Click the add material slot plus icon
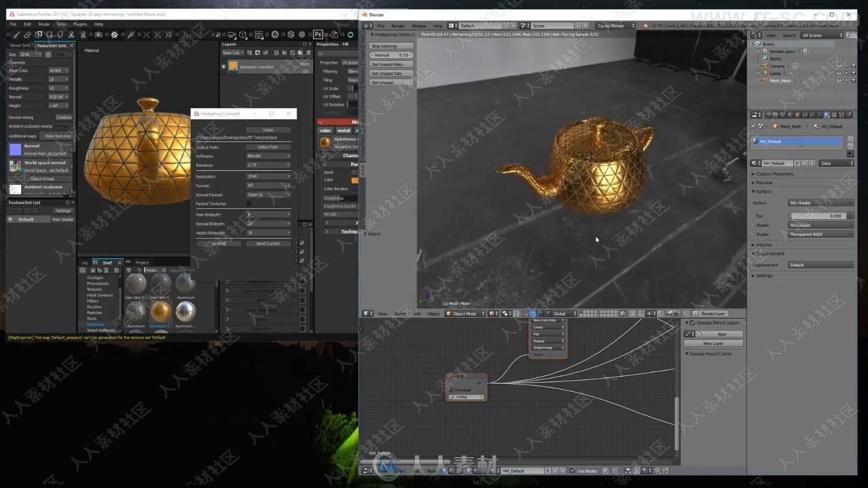The width and height of the screenshot is (868, 488). coord(850,140)
